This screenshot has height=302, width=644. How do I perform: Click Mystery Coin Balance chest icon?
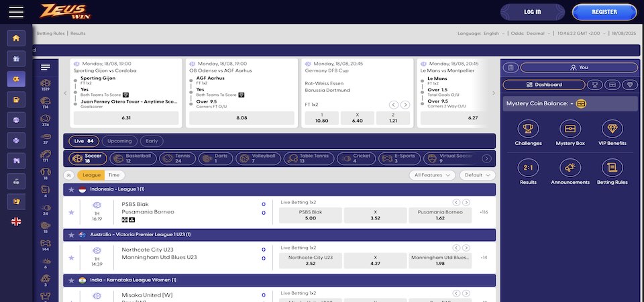coord(581,104)
